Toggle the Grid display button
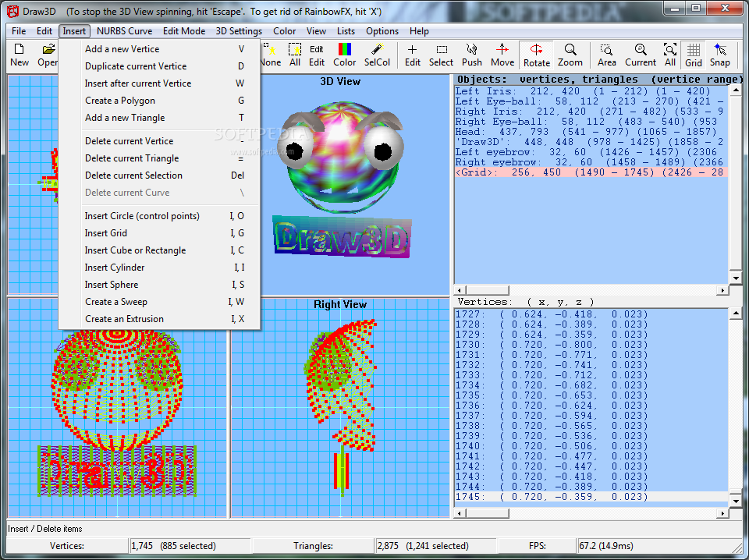The height and width of the screenshot is (560, 749). tap(694, 55)
